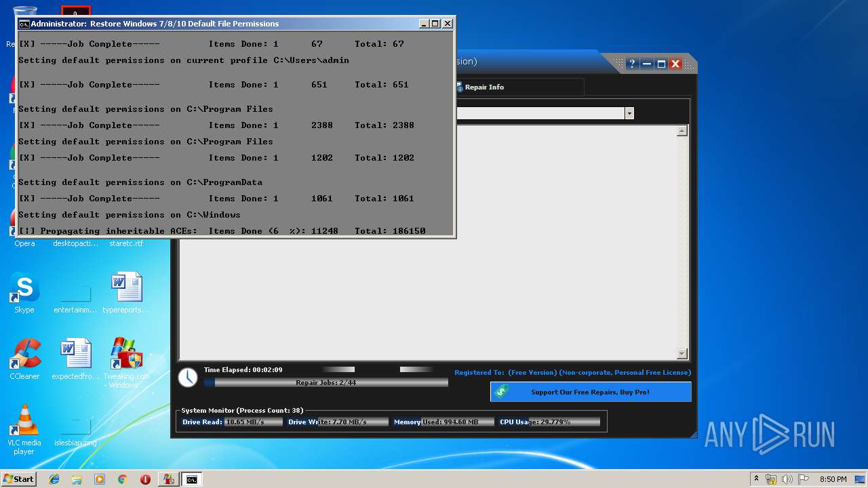Click the taskbar clock showing 8:50 PM
868x488 pixels.
coord(833,479)
